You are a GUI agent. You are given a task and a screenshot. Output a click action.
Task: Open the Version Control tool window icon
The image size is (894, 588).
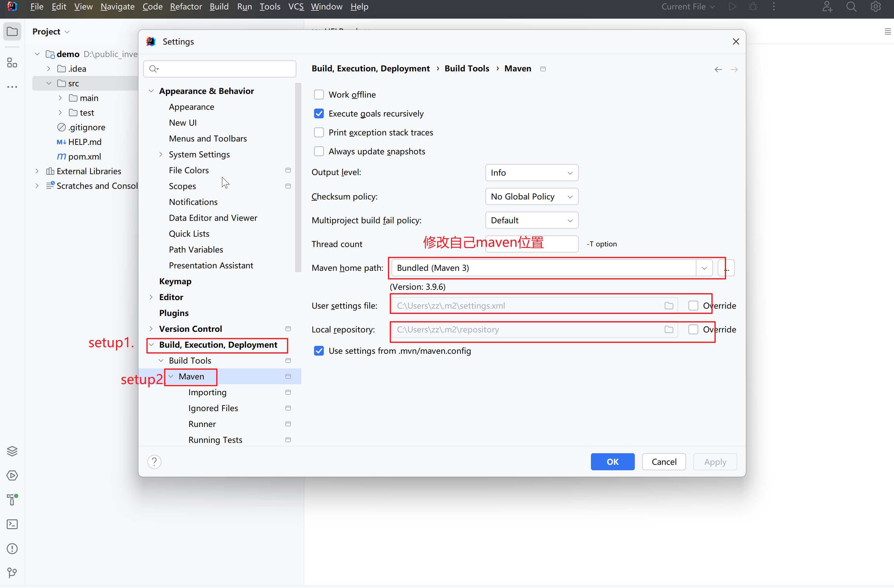[12, 572]
